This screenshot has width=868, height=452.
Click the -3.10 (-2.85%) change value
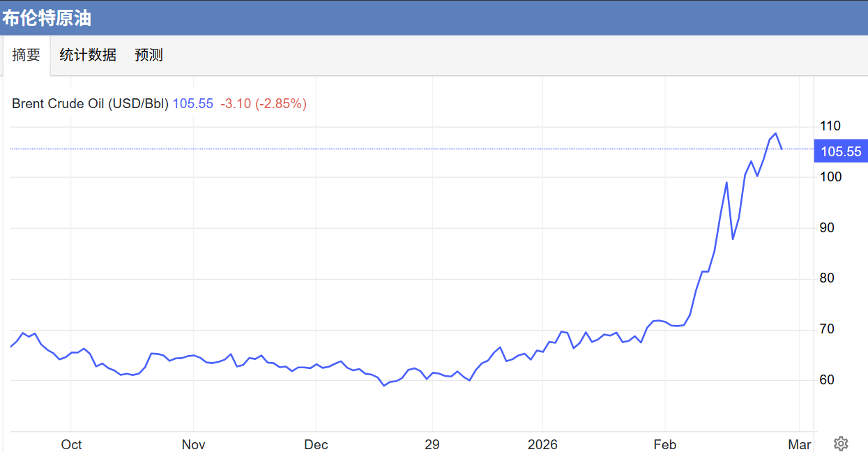coord(264,104)
